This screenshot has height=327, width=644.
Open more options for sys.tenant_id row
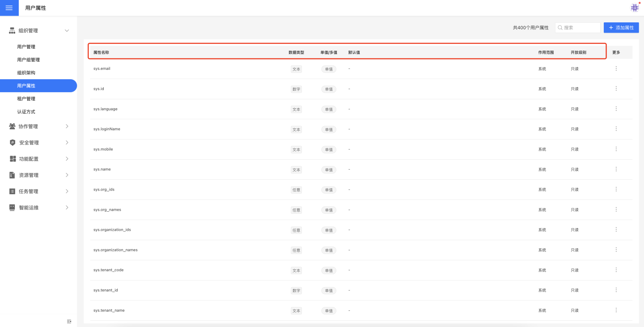(x=616, y=290)
